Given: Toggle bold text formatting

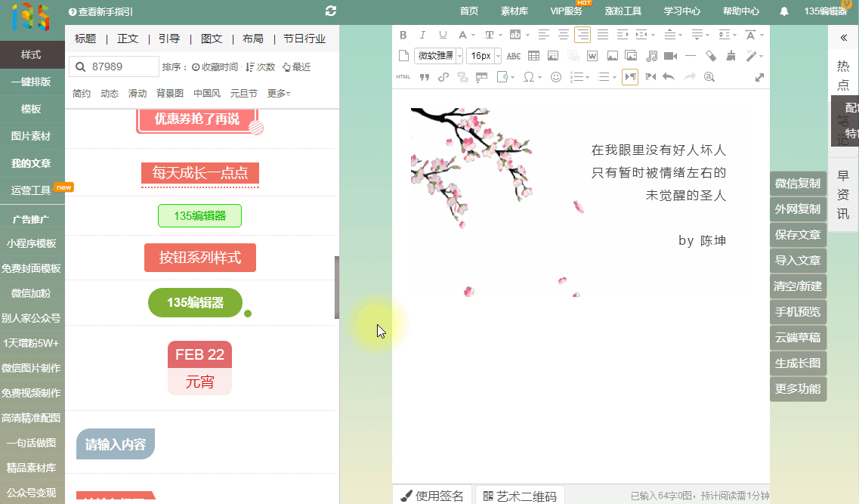Looking at the screenshot, I should pyautogui.click(x=403, y=35).
